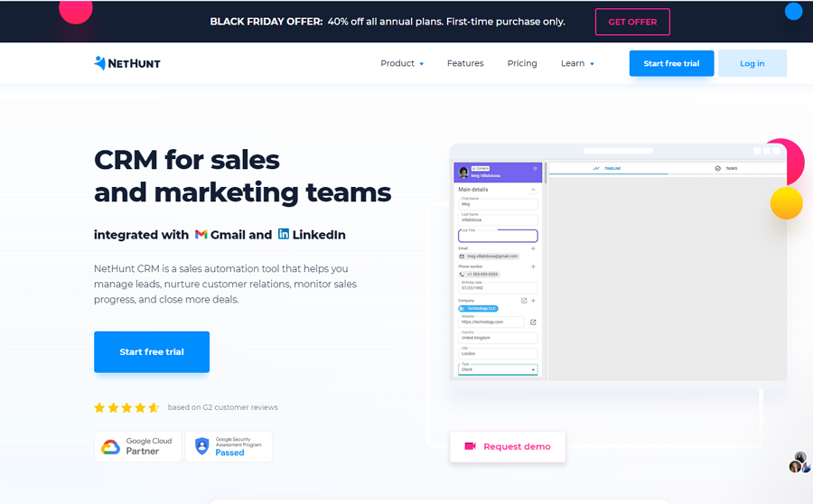Open the Type dropdown showing Client
The width and height of the screenshot is (813, 504).
pos(498,369)
